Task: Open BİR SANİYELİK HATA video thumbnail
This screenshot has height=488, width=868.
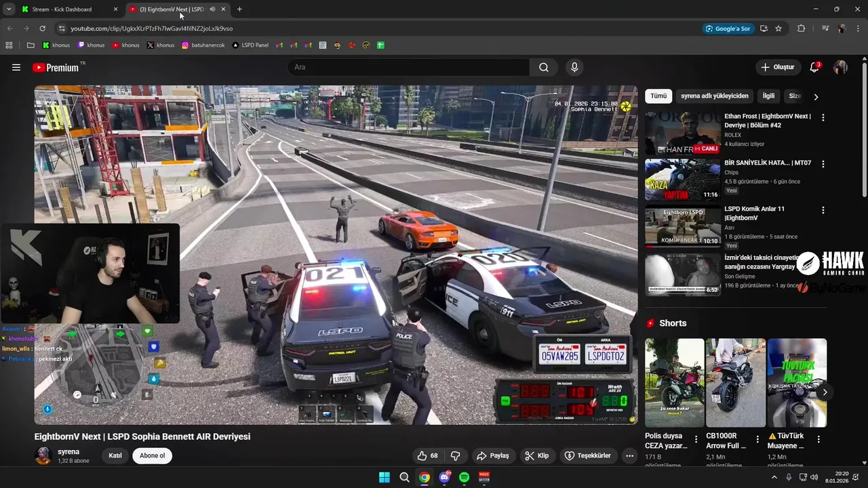Action: (x=682, y=180)
